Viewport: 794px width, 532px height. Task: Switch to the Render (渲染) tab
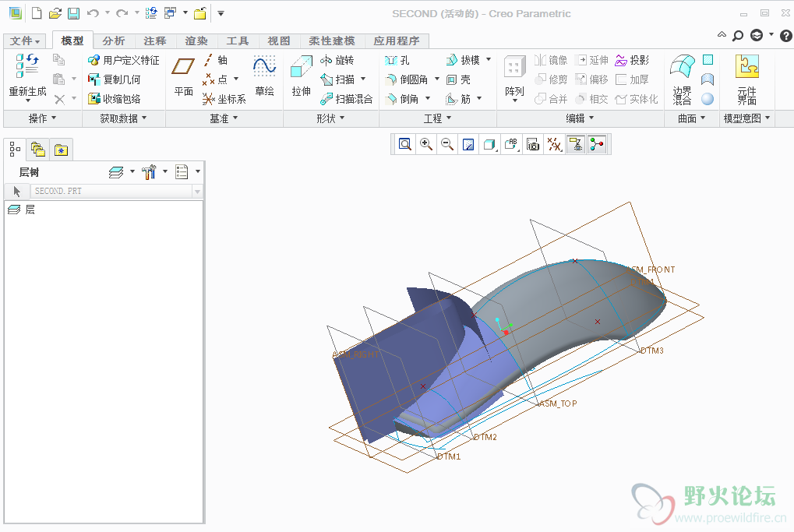[x=196, y=41]
